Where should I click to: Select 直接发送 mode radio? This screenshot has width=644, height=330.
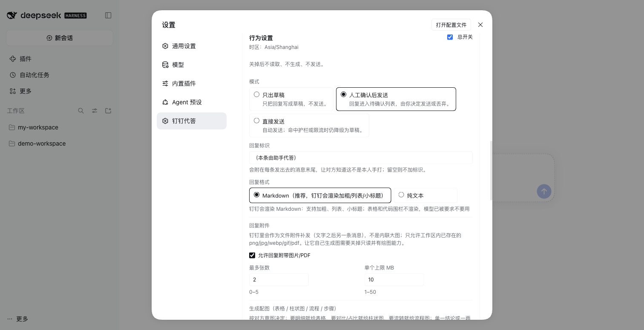coord(256,121)
